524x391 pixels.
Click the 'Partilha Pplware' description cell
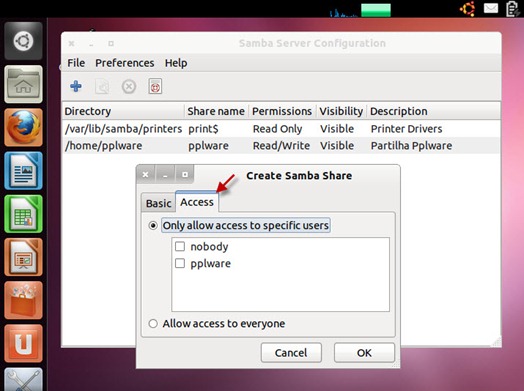pyautogui.click(x=411, y=146)
